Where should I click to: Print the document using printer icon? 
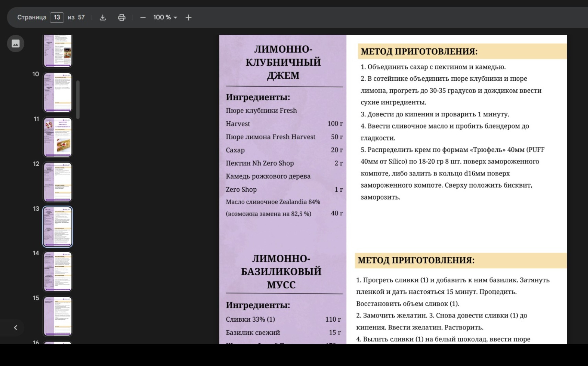click(122, 18)
